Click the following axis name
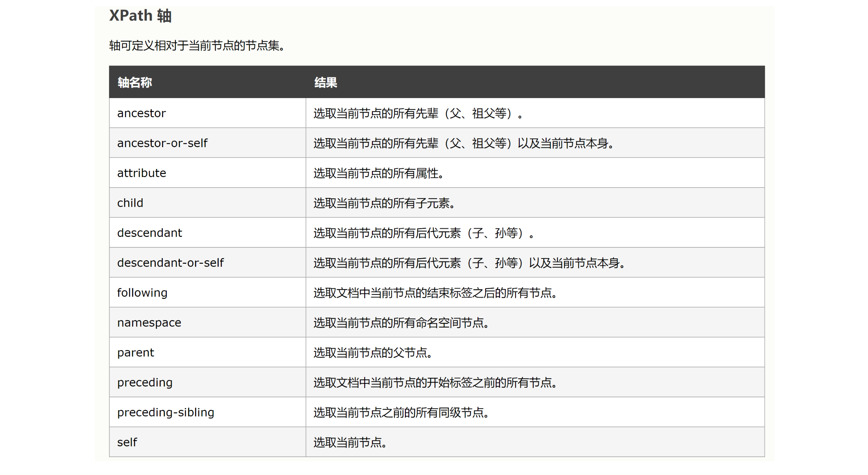Screen dimensions: 868x475 click(142, 293)
